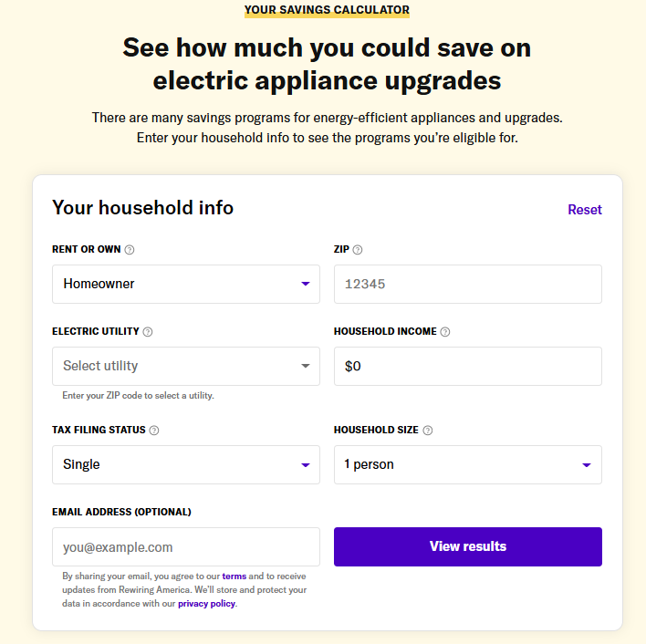Click help icon next to Rent or Own
646x644 pixels.
point(130,250)
